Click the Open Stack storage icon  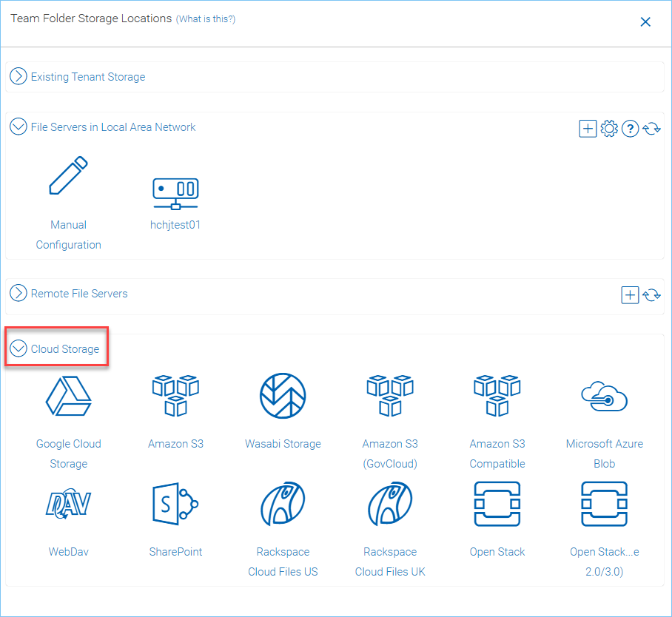[x=497, y=504]
